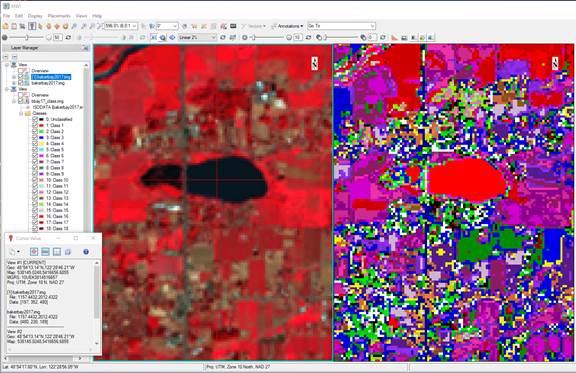Select the bakerbay2017.img layer
Image resolution: width=576 pixels, height=373 pixels.
[x=48, y=83]
